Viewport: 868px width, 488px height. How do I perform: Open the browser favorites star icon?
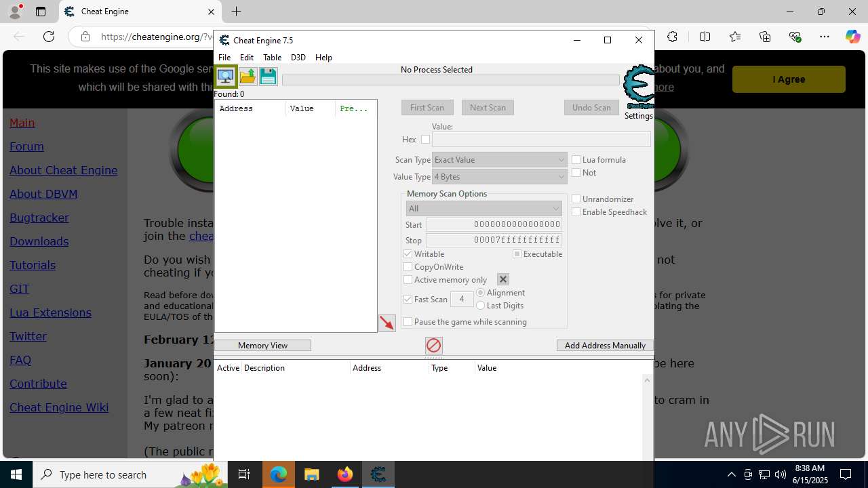pyautogui.click(x=735, y=37)
